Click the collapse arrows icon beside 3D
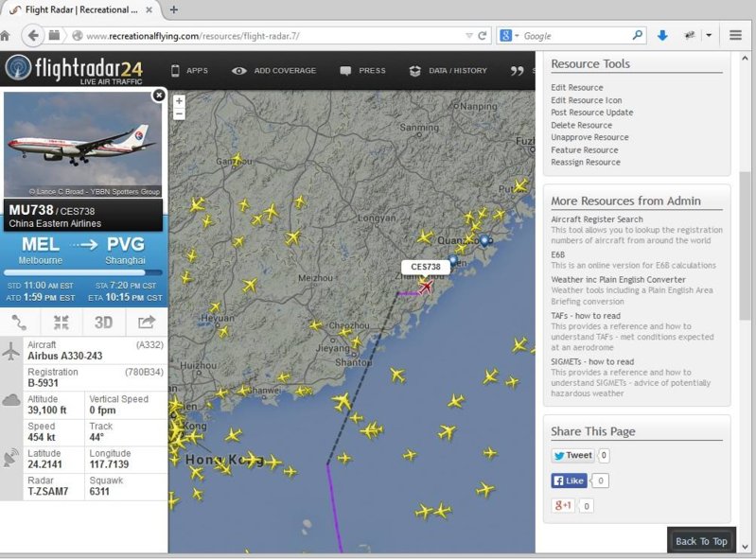The height and width of the screenshot is (559, 756). pos(62,323)
